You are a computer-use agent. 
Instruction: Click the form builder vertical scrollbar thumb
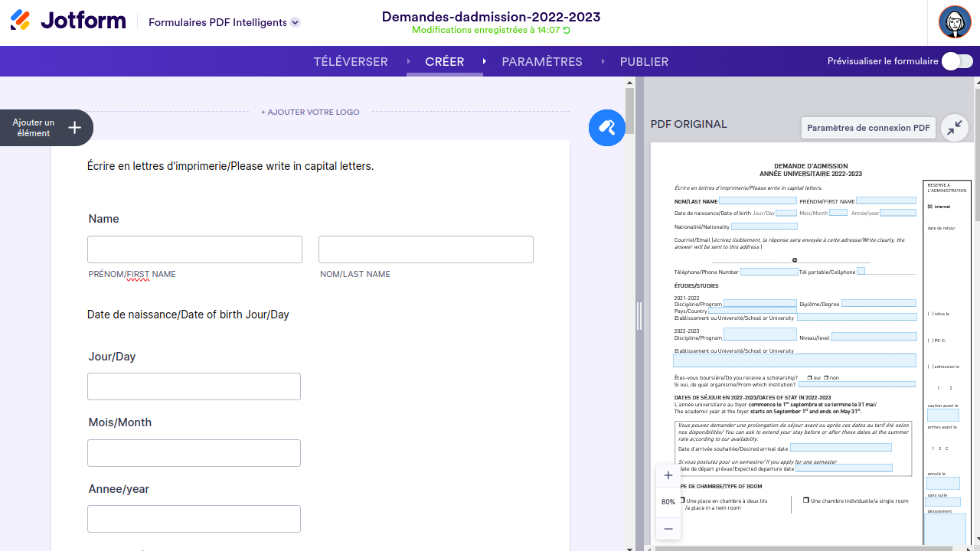click(630, 111)
